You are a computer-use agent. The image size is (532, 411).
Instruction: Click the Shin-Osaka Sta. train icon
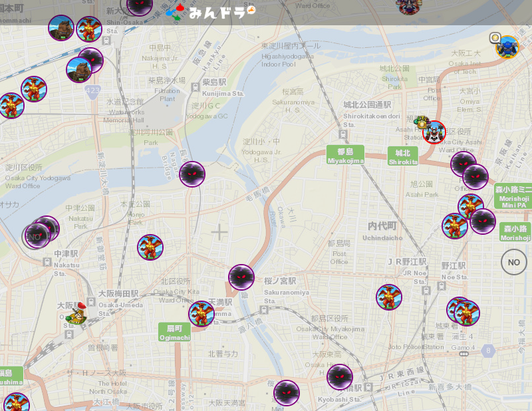click(x=106, y=41)
